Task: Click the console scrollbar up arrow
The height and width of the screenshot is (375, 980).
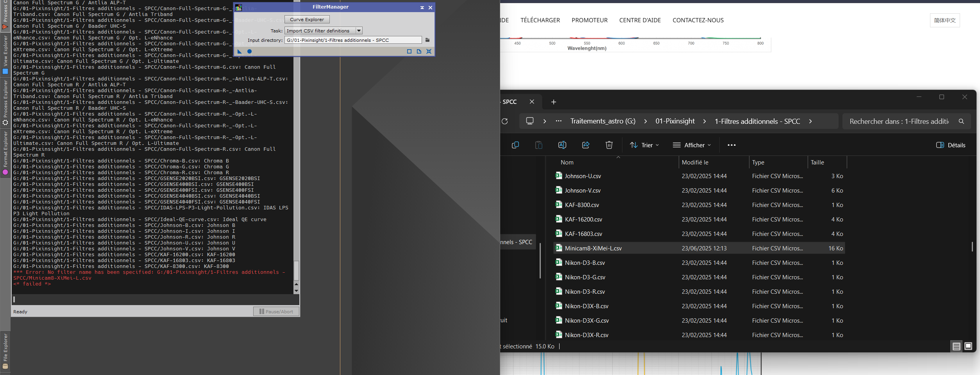Action: pos(296,284)
